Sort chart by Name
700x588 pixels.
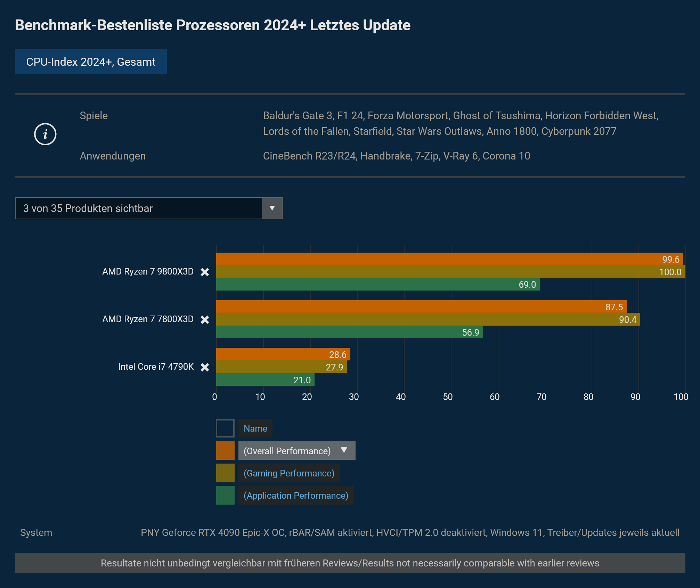click(x=255, y=428)
